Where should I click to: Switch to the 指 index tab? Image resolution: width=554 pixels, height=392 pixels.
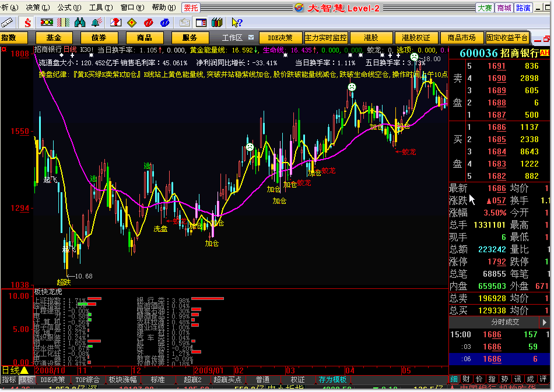tap(492, 379)
